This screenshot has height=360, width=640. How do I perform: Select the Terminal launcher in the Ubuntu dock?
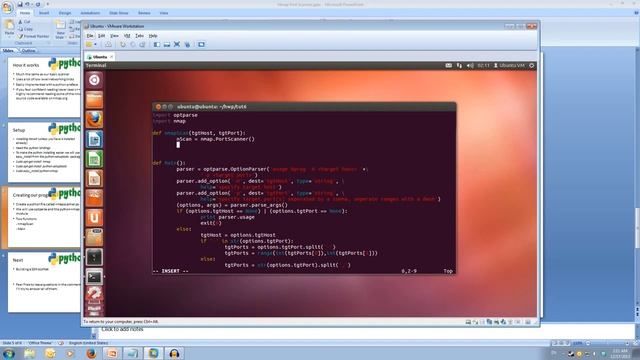[x=94, y=277]
